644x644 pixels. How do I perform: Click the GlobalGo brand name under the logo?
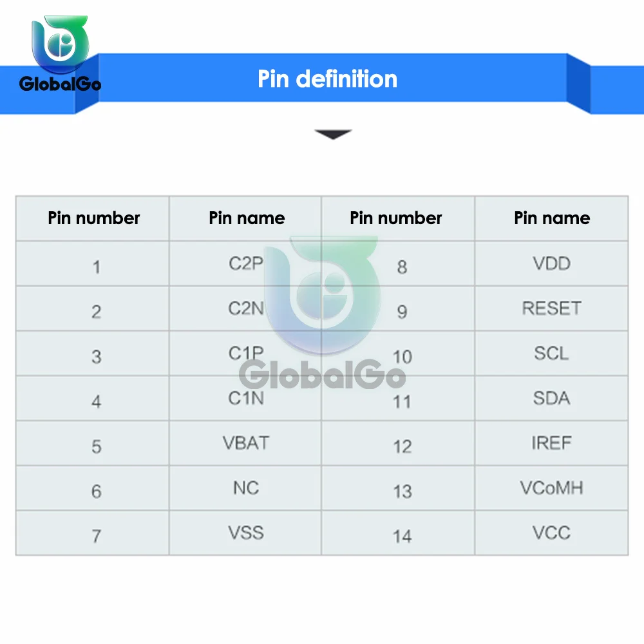60,83
